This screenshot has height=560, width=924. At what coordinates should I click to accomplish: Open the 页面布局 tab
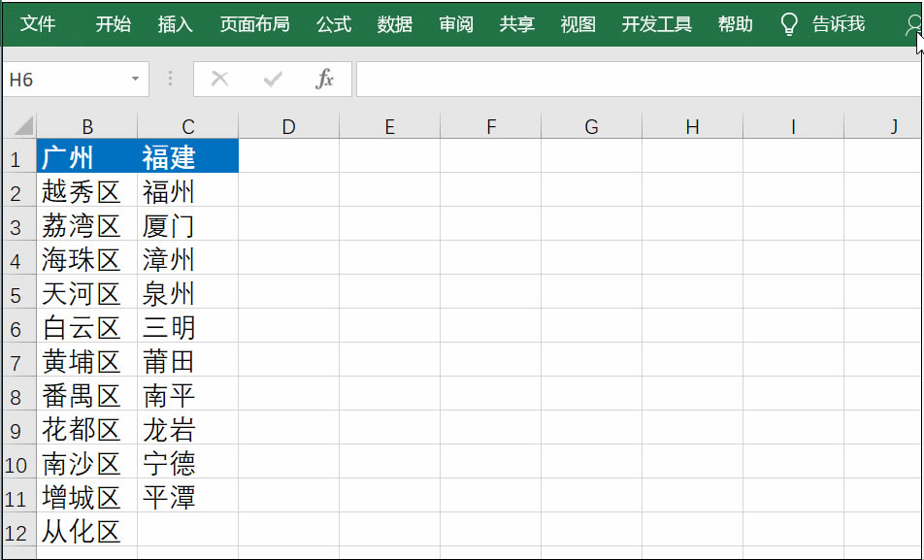tap(253, 25)
